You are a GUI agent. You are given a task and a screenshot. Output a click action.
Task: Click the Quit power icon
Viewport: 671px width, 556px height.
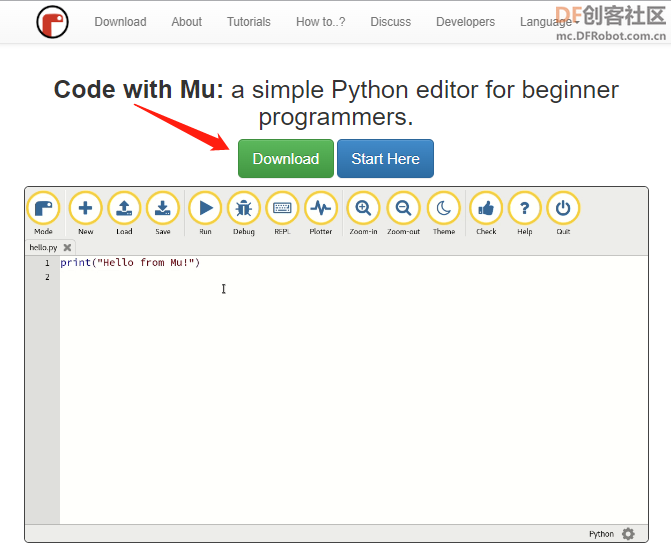563,208
